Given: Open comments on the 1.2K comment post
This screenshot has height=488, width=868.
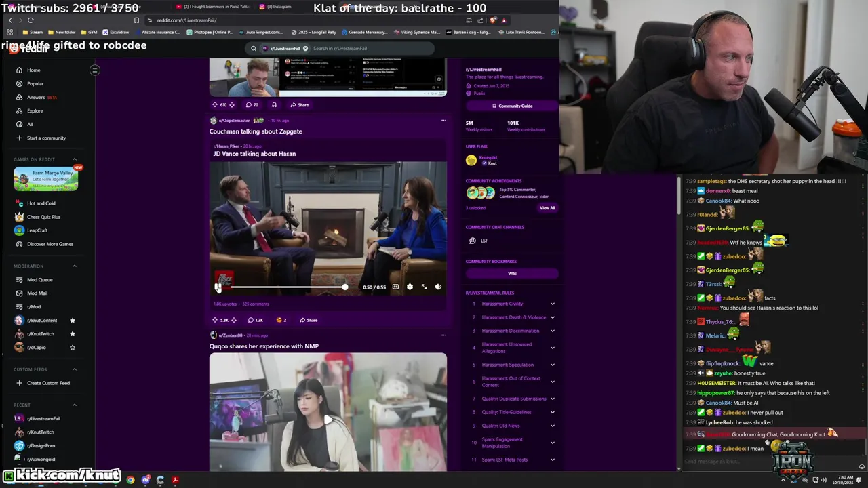Looking at the screenshot, I should point(255,320).
